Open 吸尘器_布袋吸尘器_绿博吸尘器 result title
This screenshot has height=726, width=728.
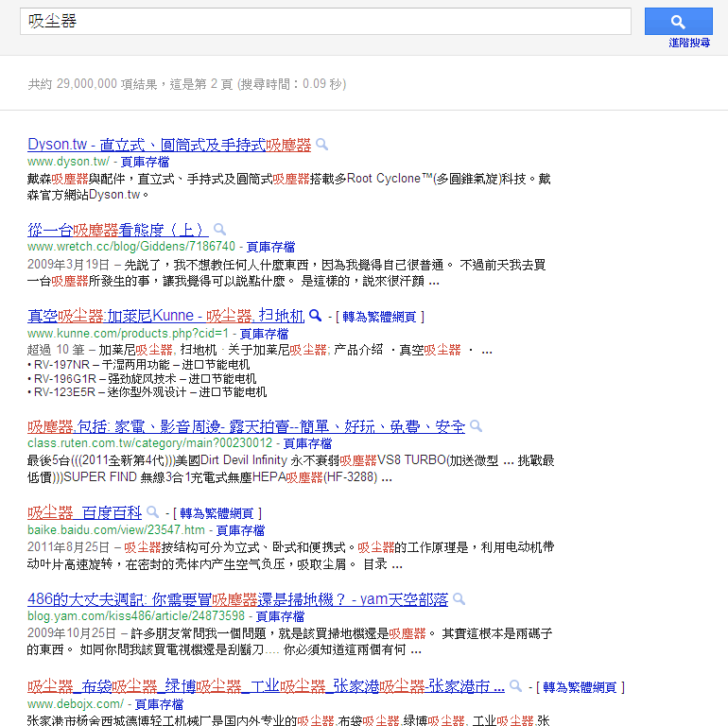pos(266,686)
